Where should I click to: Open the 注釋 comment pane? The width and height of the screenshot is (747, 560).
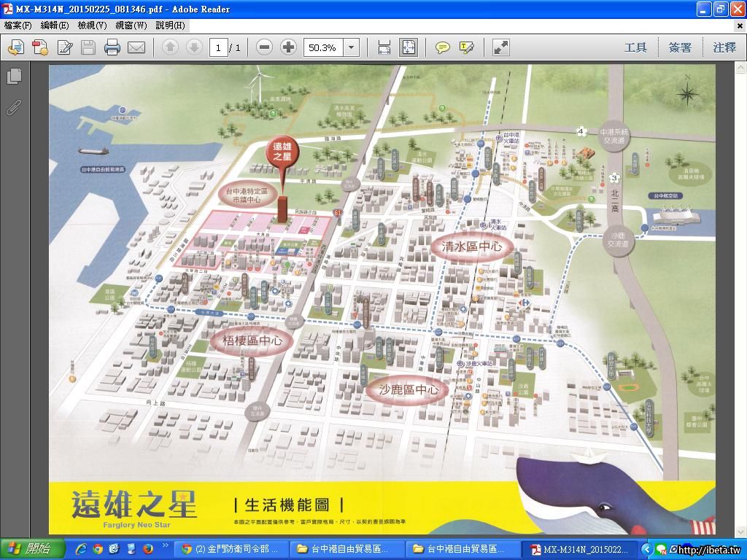tap(724, 47)
